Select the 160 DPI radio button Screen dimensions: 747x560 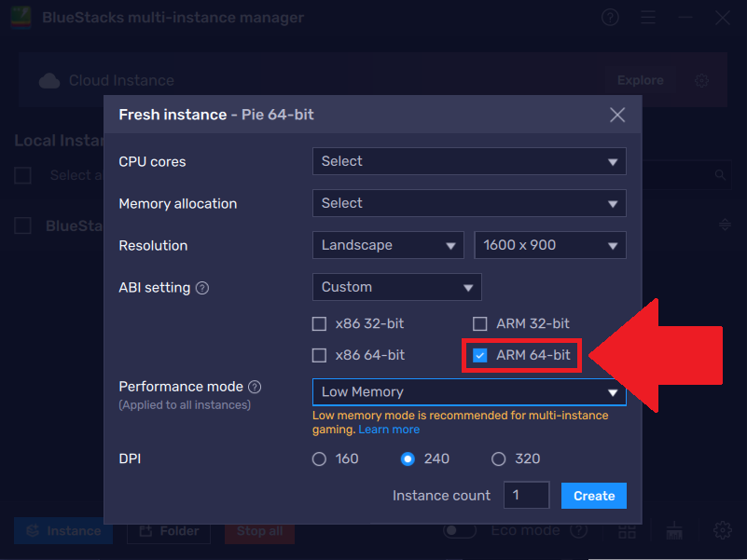[319, 459]
